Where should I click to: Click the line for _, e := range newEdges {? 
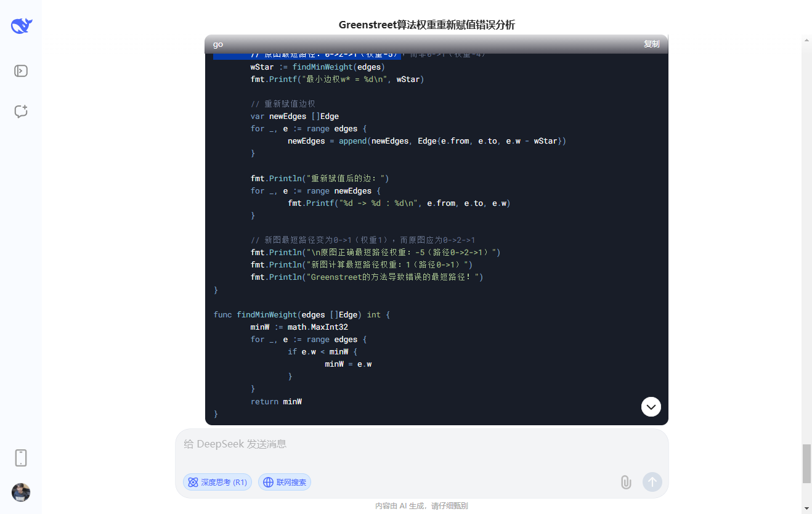pyautogui.click(x=315, y=190)
